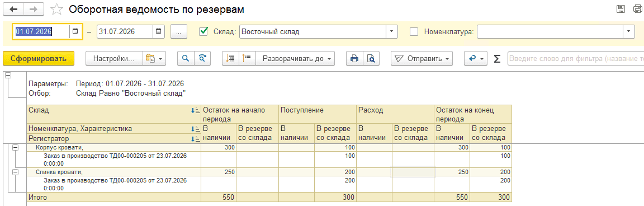Go back with the left arrow button

pyautogui.click(x=13, y=9)
